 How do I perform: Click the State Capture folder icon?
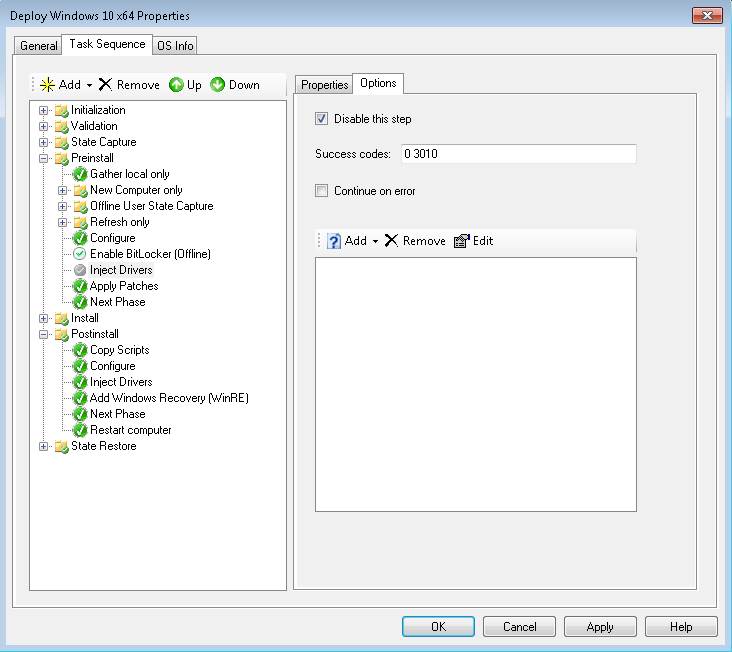point(62,142)
